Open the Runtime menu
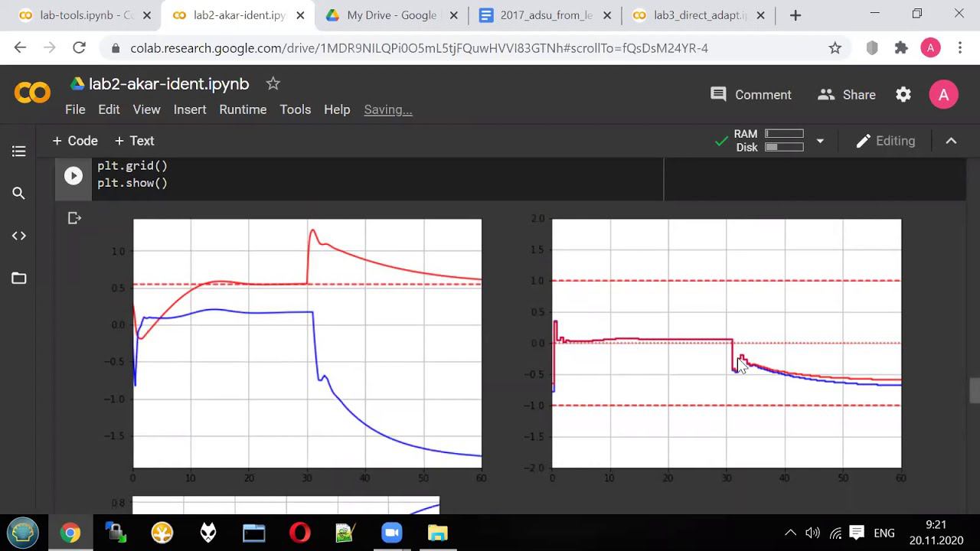Screen dimensions: 980x551 (243, 109)
